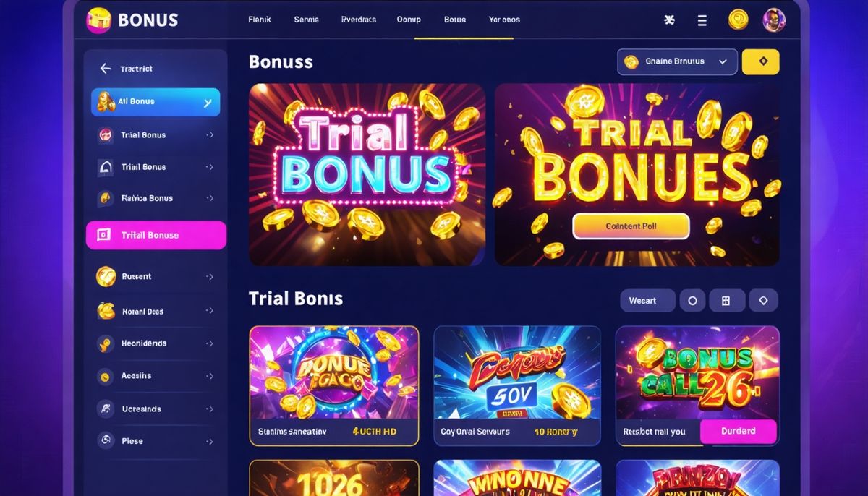868x496 pixels.
Task: Select the All Bonus sidebar item
Action: tap(156, 102)
